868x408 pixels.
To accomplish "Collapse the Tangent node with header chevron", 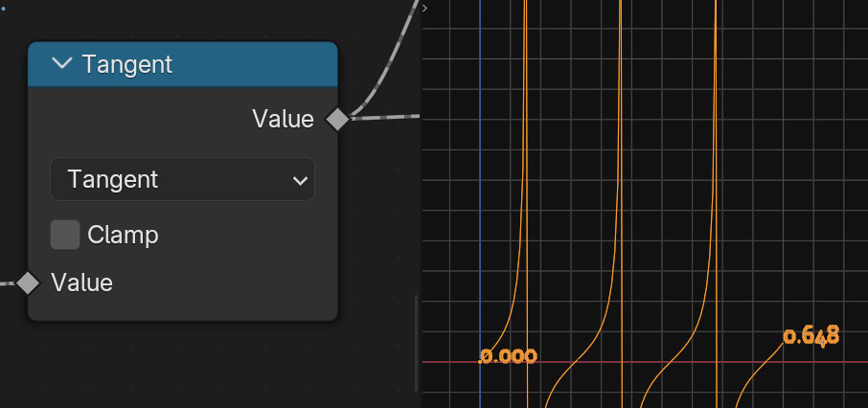I will click(x=62, y=63).
